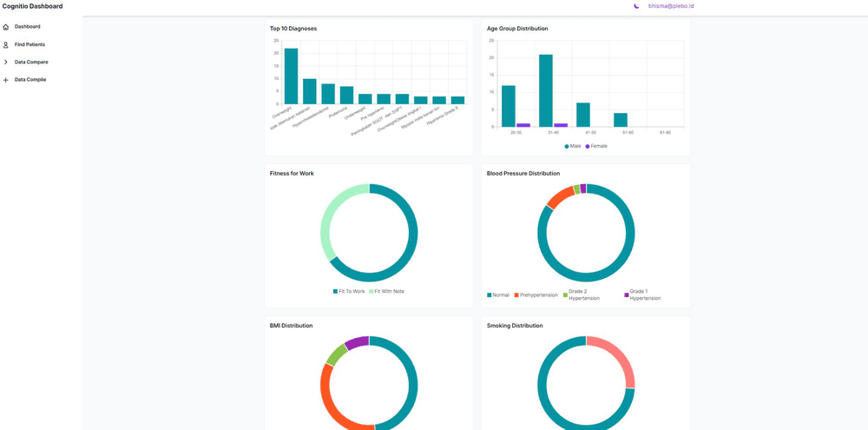Click the Age Group Distribution chart title
Screen dimensions: 868x430
tap(517, 29)
